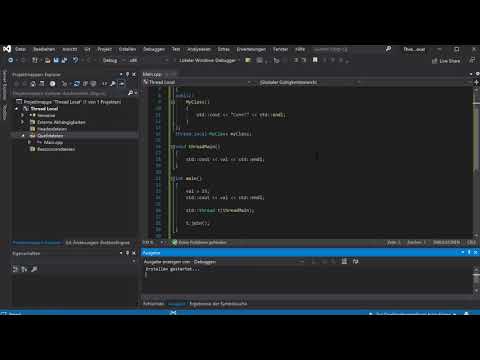The image size is (480, 360).
Task: Pin the Eigenschaften panel
Action: click(127, 253)
